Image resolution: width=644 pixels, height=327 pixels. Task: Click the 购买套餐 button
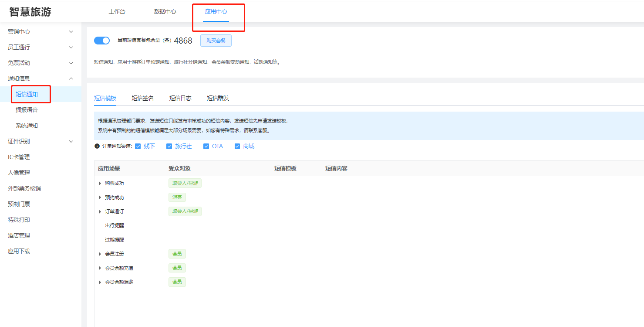point(216,41)
